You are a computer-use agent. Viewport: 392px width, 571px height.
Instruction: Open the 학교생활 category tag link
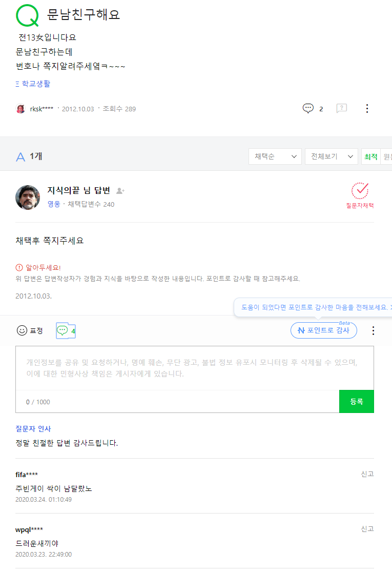pyautogui.click(x=36, y=84)
